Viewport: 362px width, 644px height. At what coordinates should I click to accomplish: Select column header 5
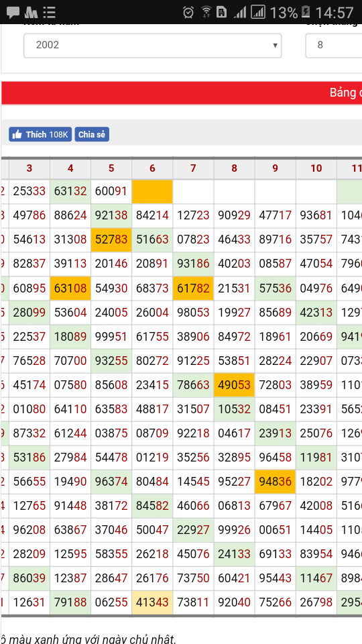point(111,168)
